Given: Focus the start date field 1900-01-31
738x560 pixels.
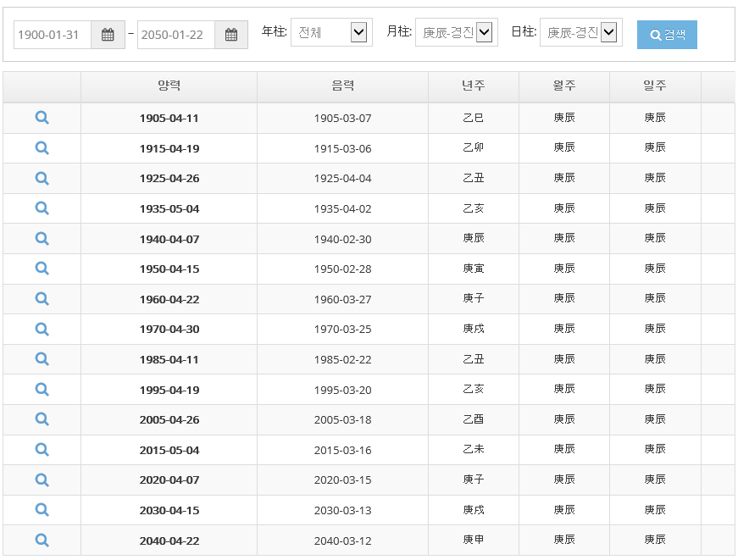Looking at the screenshot, I should pos(53,35).
